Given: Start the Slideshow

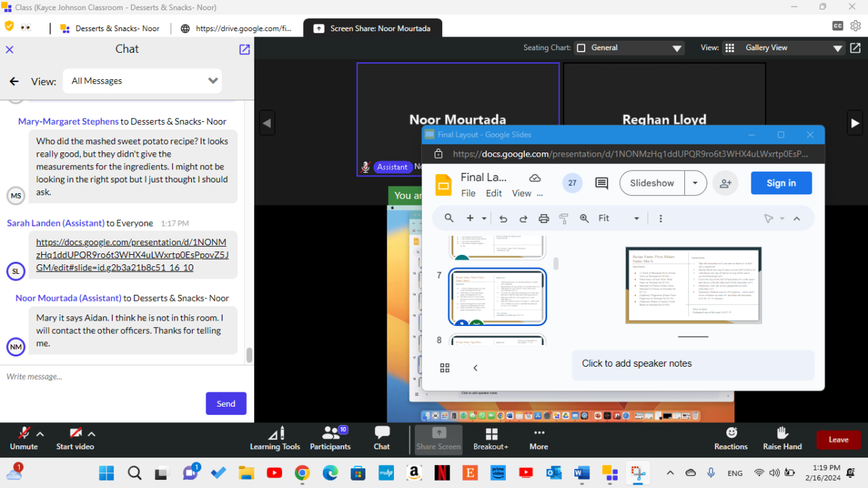Looking at the screenshot, I should pyautogui.click(x=652, y=183).
